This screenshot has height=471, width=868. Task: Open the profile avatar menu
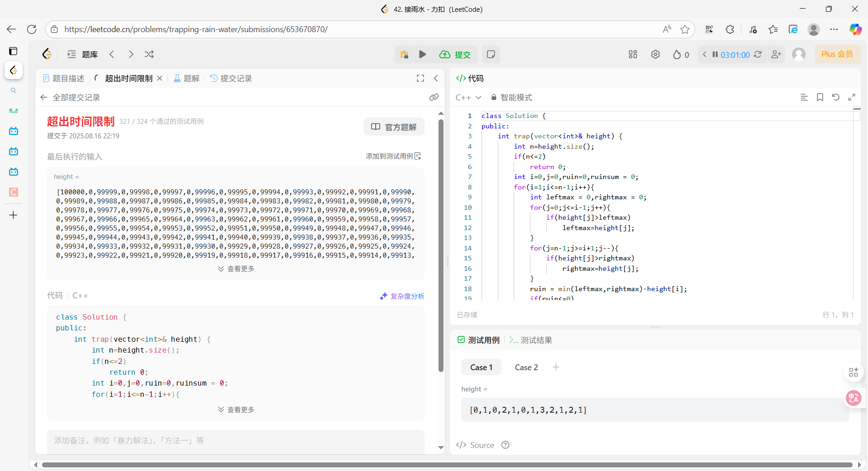(x=799, y=54)
